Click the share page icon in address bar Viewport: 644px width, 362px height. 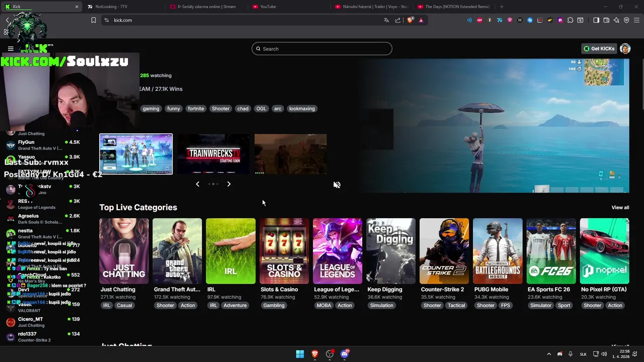pos(398,20)
